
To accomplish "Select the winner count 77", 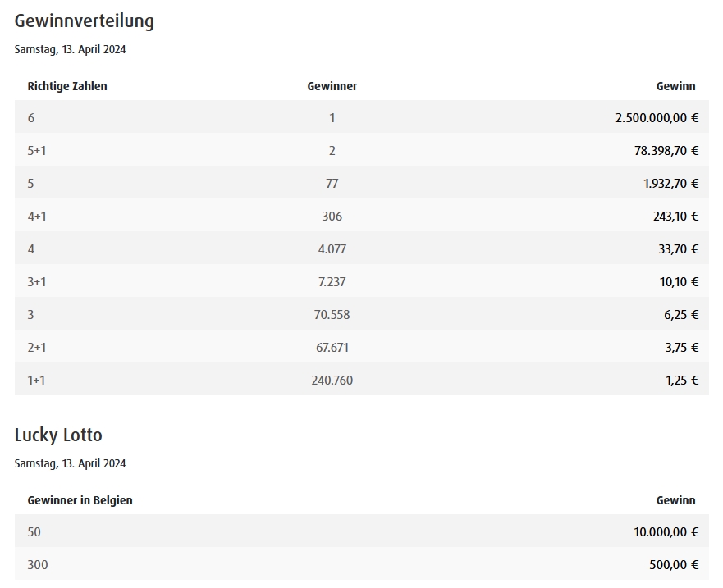I will (332, 184).
